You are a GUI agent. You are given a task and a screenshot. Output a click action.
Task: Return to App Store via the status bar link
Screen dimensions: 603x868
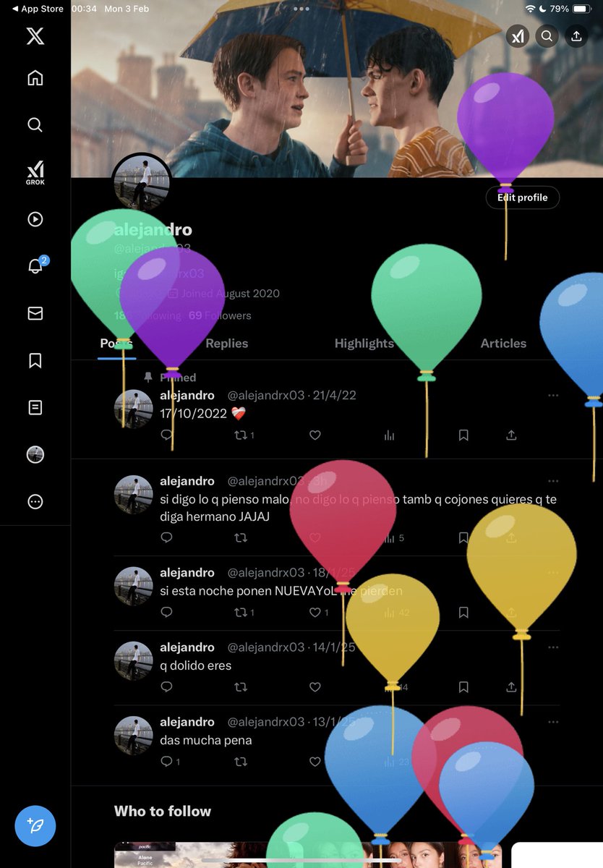pyautogui.click(x=38, y=9)
